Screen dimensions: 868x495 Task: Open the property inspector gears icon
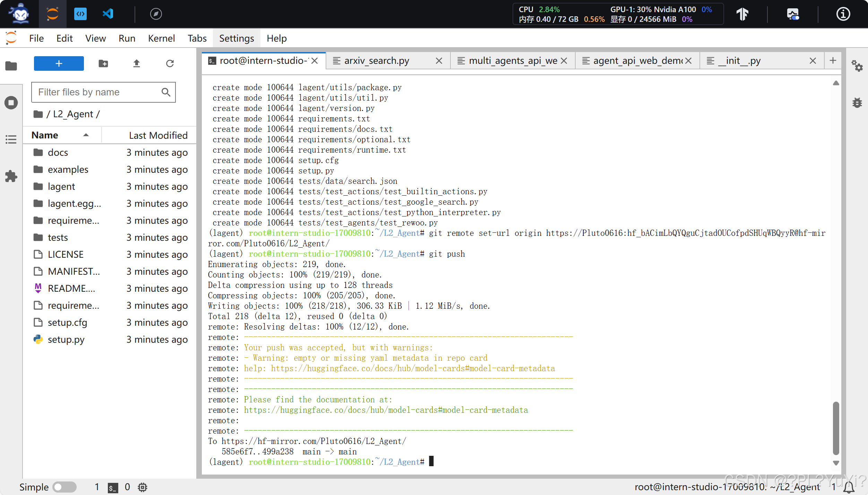(x=857, y=66)
